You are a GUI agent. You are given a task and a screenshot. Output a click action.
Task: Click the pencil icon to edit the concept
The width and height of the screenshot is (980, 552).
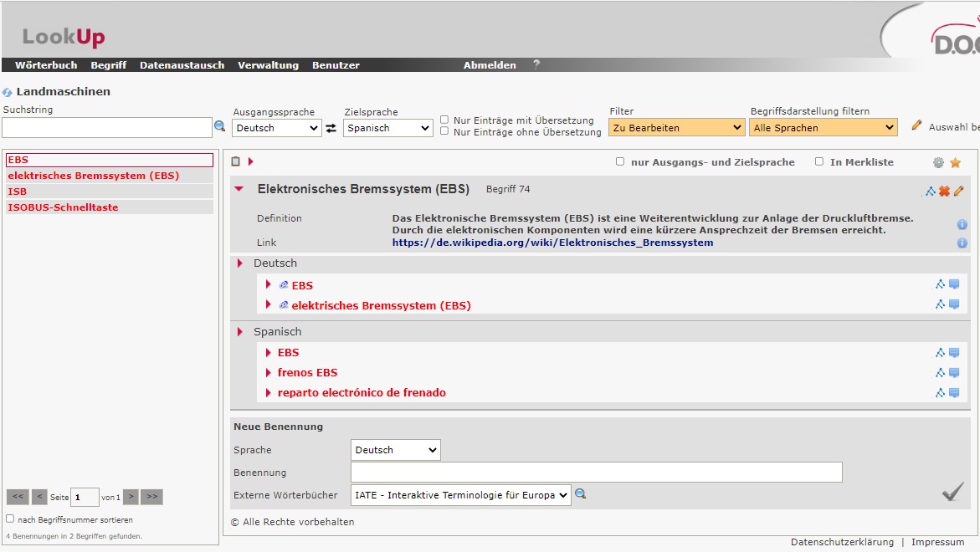[959, 191]
